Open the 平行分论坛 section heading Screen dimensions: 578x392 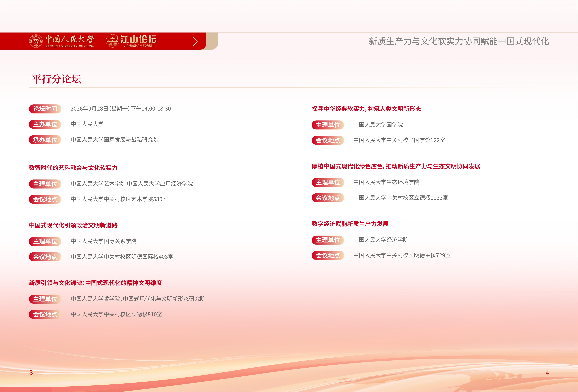click(57, 79)
